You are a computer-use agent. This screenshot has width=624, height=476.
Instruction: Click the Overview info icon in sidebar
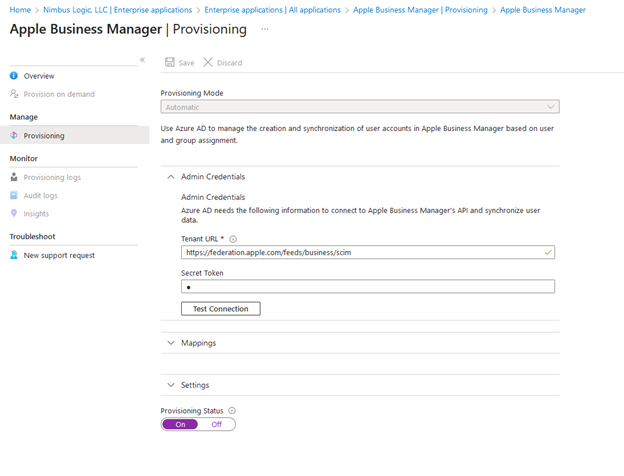click(14, 76)
